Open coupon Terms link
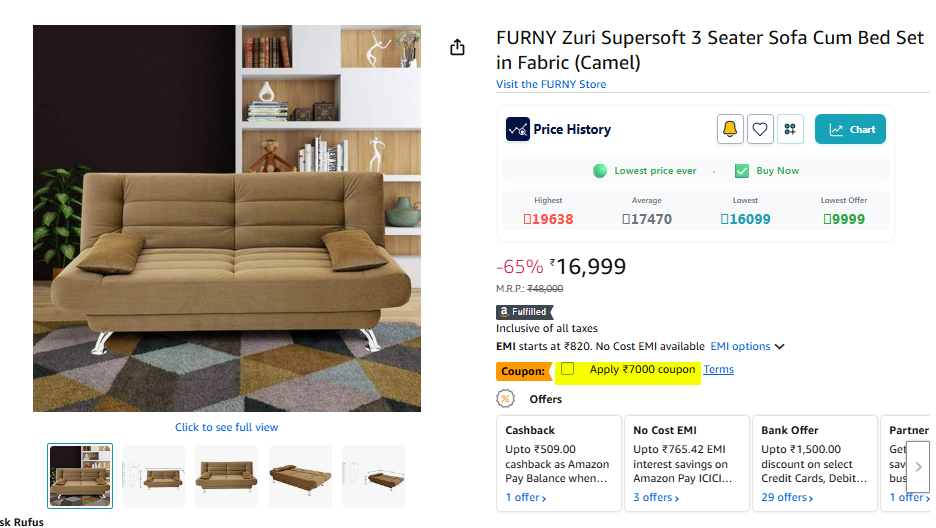The height and width of the screenshot is (528, 936). [718, 369]
